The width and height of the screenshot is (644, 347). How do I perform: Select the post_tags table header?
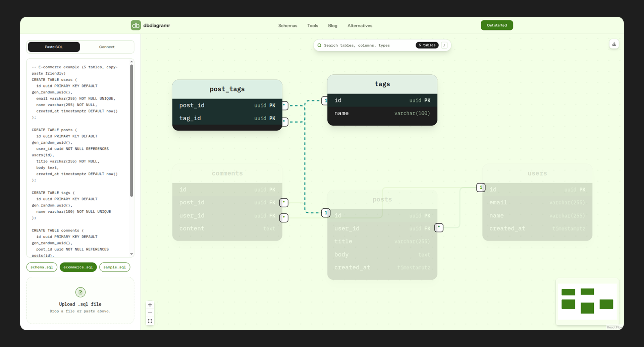(x=227, y=89)
